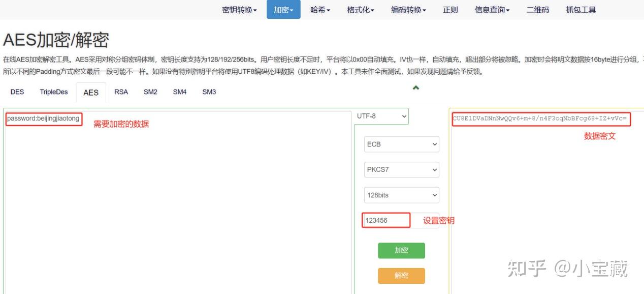Open the UTF-8 encoding dropdown
This screenshot has width=644, height=294.
click(x=381, y=116)
